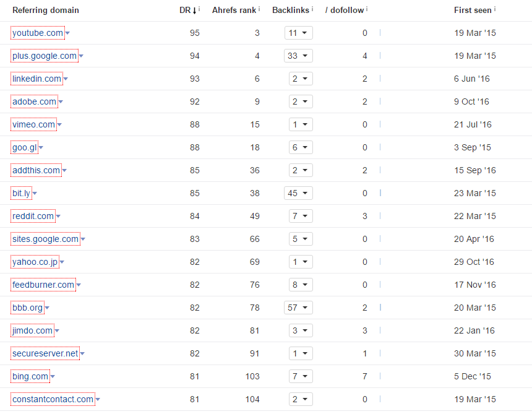Open youtube.com referring domain link

tap(38, 33)
